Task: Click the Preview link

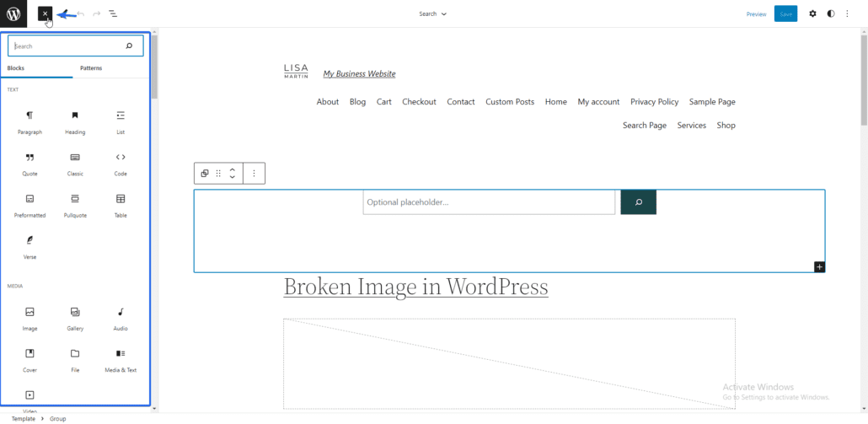Action: pos(756,14)
